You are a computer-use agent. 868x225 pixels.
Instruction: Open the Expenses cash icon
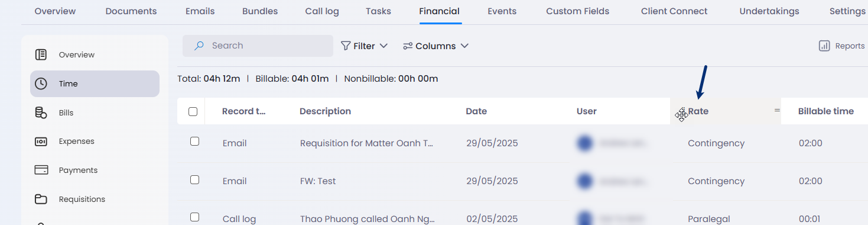tap(41, 142)
